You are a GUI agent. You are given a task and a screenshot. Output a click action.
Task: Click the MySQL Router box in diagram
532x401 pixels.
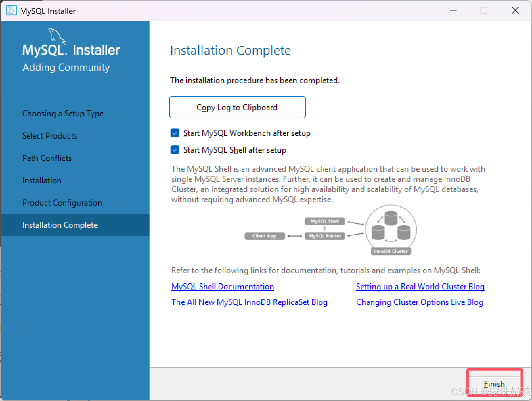pos(325,236)
